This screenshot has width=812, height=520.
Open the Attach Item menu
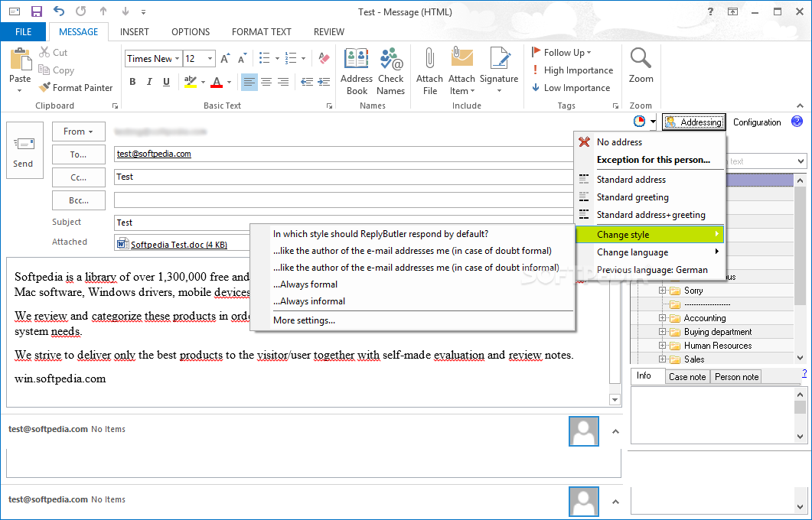(x=461, y=71)
